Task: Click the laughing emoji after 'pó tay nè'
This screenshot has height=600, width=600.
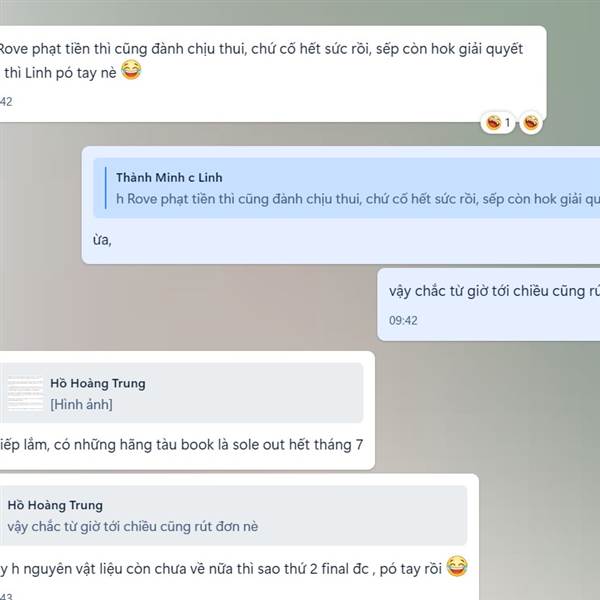Action: click(131, 70)
